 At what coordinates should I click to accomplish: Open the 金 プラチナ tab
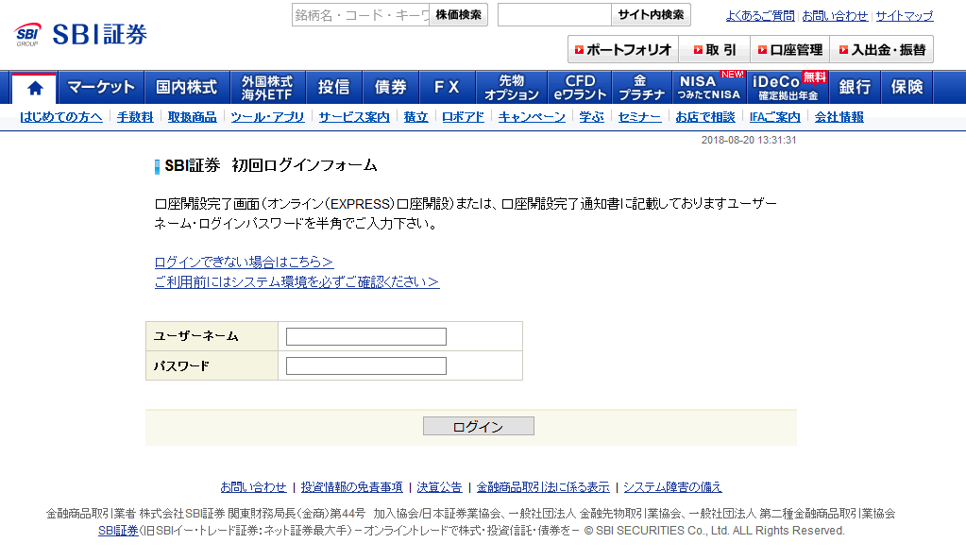[x=641, y=88]
